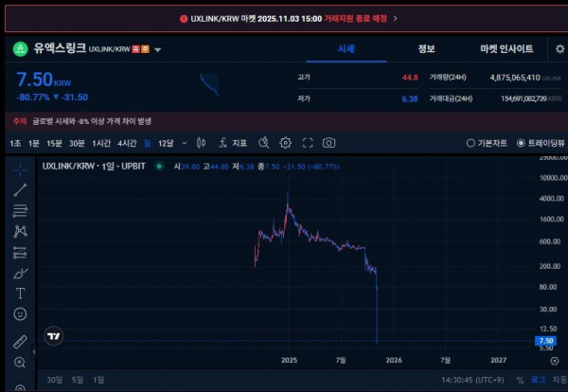Select the text annotation tool
The width and height of the screenshot is (568, 392).
pos(20,294)
